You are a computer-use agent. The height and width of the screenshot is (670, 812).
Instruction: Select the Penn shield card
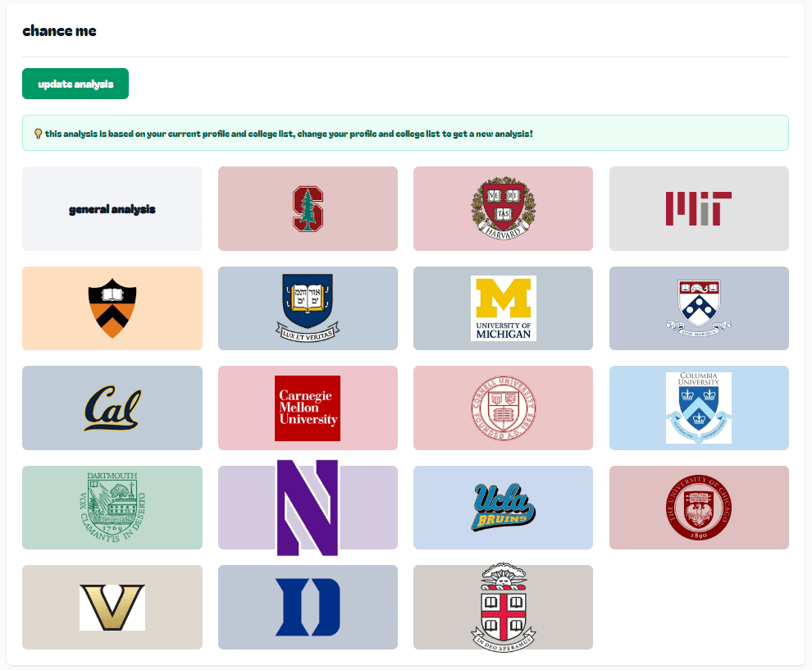(699, 308)
